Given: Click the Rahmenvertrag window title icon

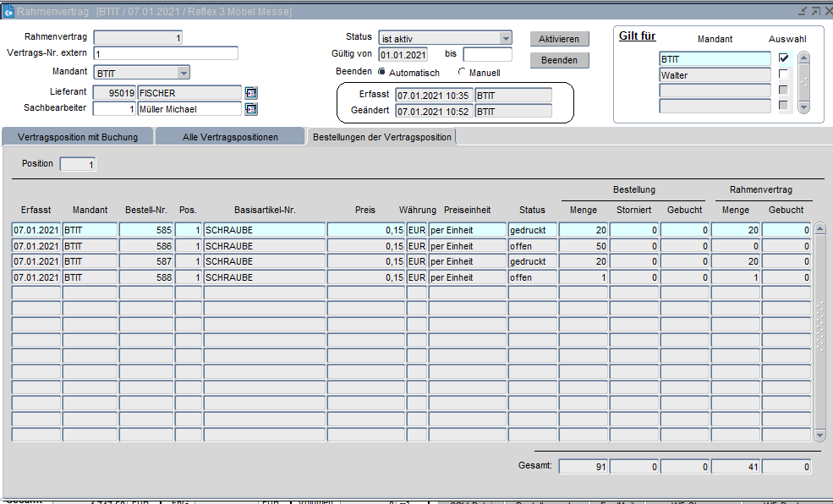Looking at the screenshot, I should pyautogui.click(x=8, y=12).
